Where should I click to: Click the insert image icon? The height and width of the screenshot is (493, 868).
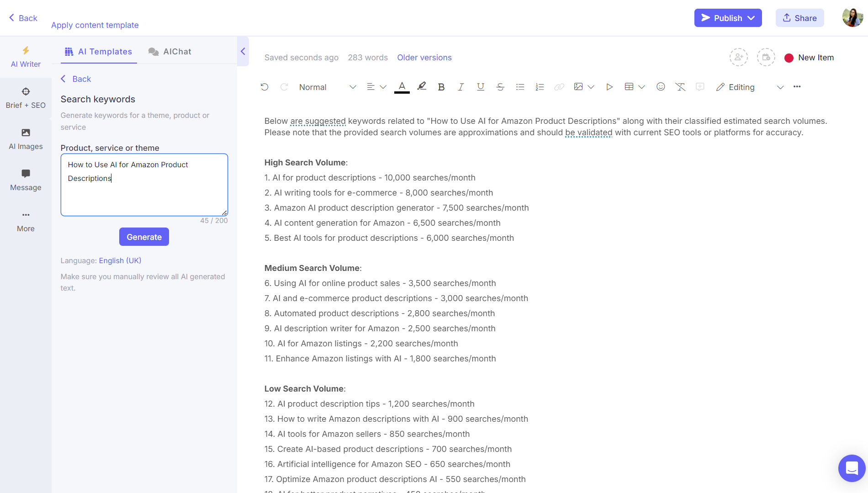click(578, 87)
